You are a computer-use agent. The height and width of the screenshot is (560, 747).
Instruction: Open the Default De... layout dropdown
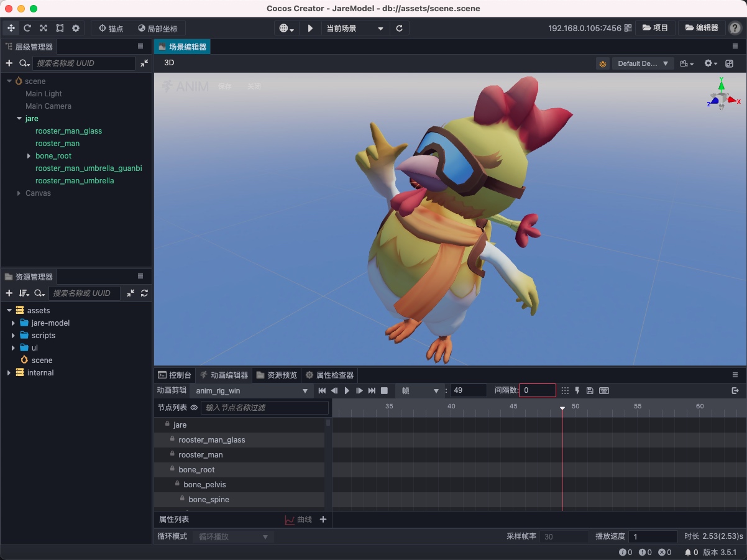643,63
